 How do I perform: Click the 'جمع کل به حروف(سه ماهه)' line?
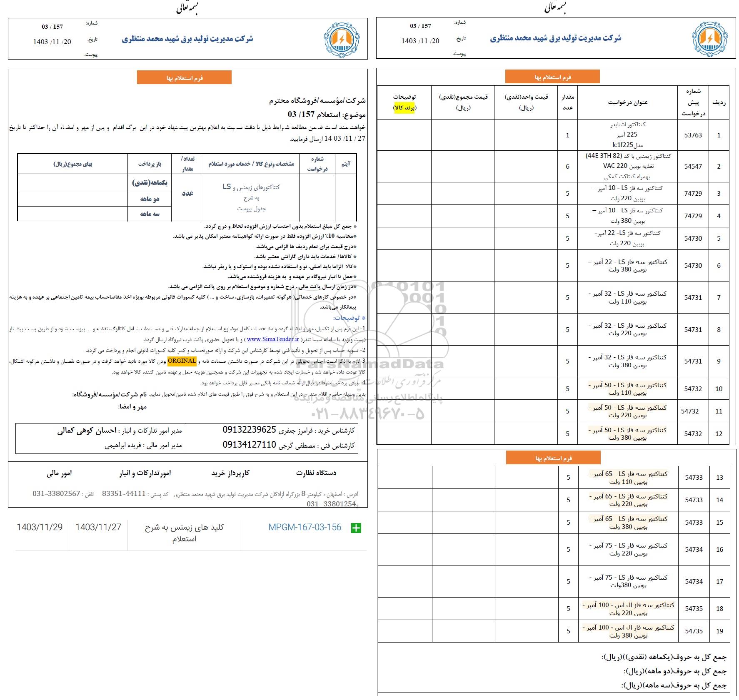[674, 685]
